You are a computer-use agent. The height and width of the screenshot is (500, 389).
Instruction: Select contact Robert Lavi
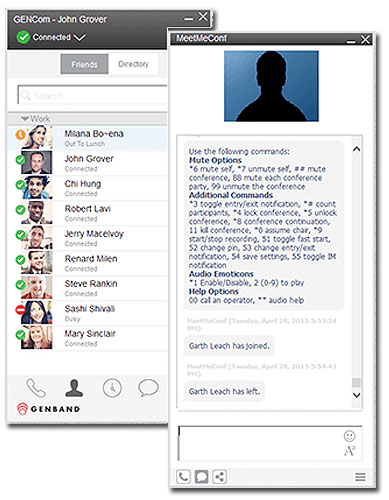click(88, 213)
